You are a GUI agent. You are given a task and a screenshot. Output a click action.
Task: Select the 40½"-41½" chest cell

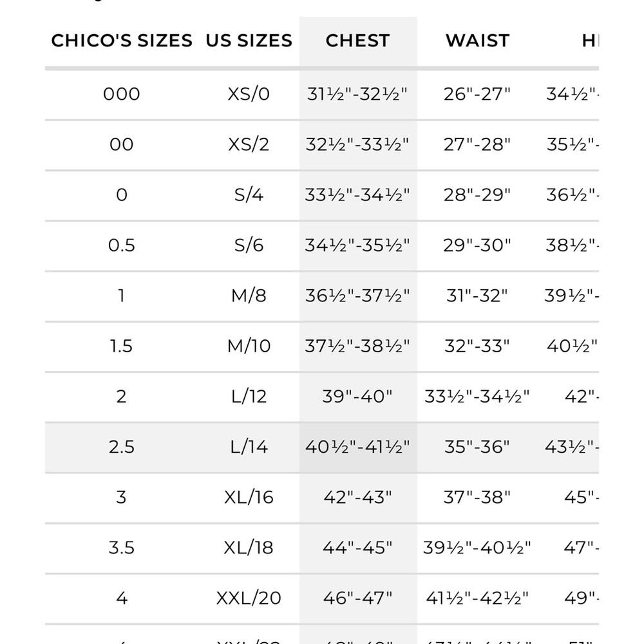[357, 447]
